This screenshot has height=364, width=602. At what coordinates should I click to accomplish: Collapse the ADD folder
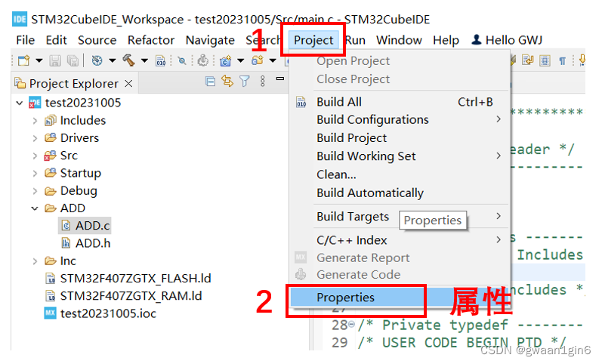point(35,208)
